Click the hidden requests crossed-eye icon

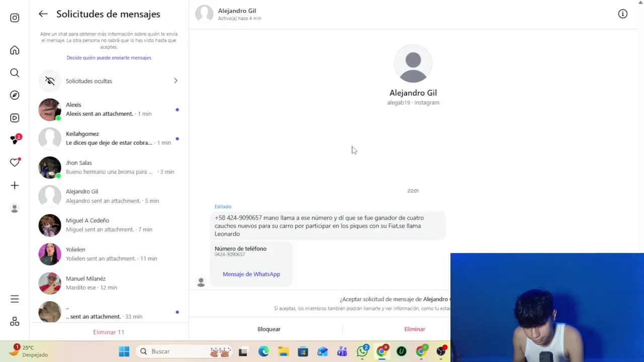coord(50,81)
